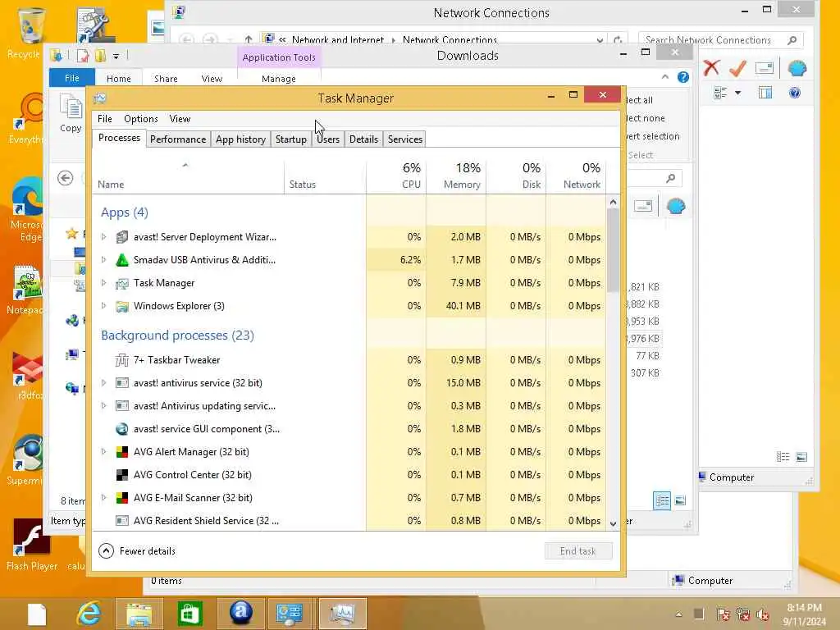
Task: Click the Windows Explorer process icon
Action: click(122, 306)
